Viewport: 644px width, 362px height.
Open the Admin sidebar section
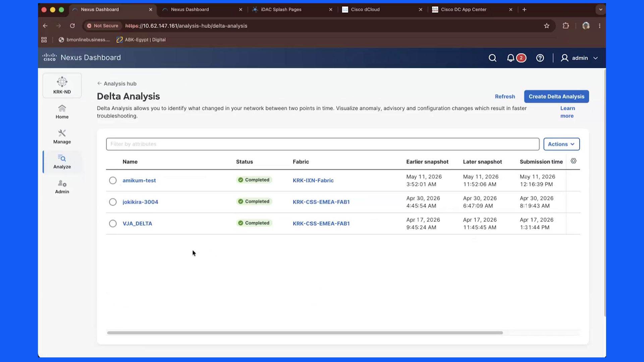62,187
